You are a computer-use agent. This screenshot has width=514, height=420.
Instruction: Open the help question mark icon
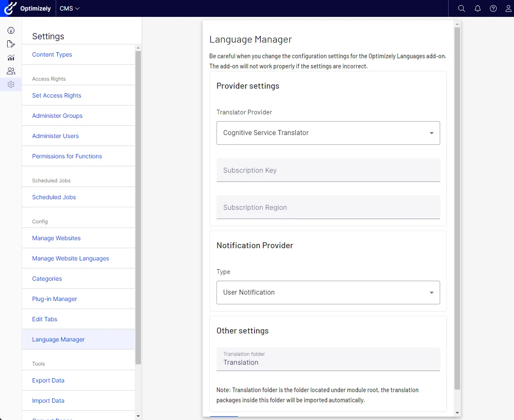pos(493,8)
